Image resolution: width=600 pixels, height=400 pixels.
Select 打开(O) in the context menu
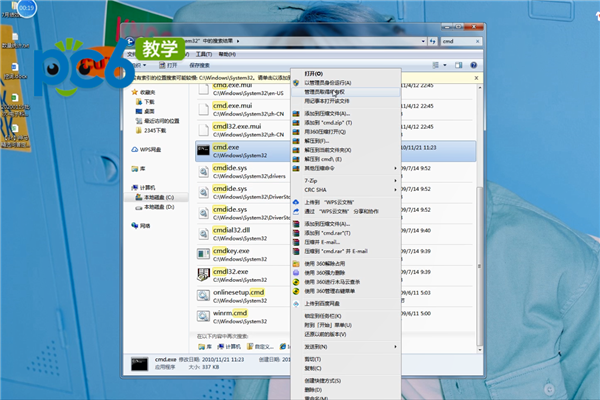click(x=313, y=73)
